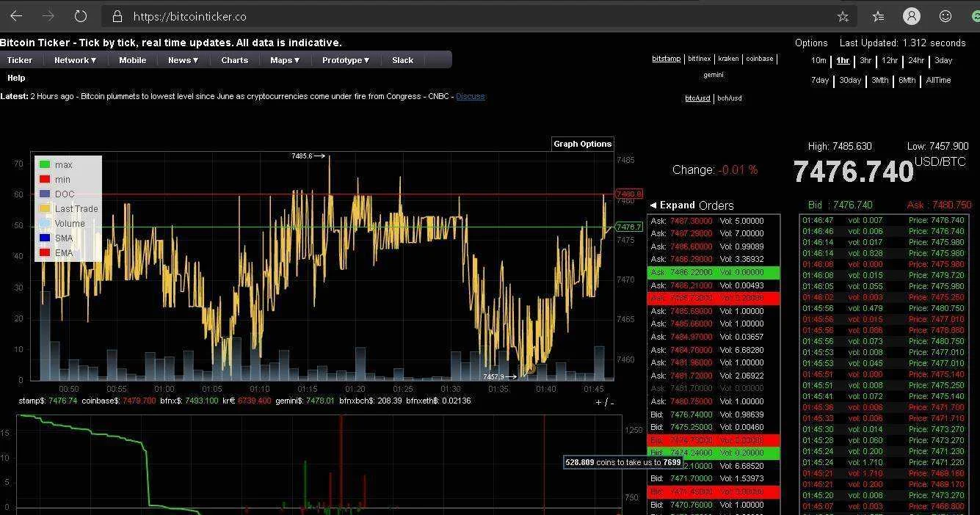
Task: Select the 3Mth timeframe
Action: (879, 81)
